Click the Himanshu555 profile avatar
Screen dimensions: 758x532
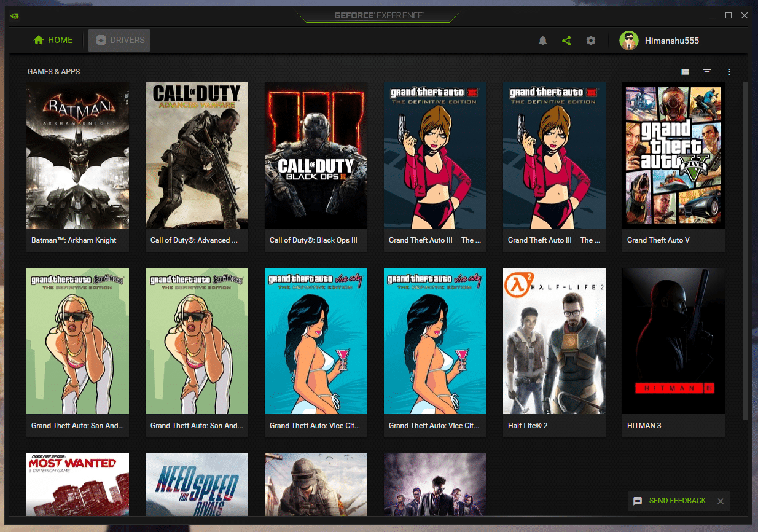tap(629, 41)
